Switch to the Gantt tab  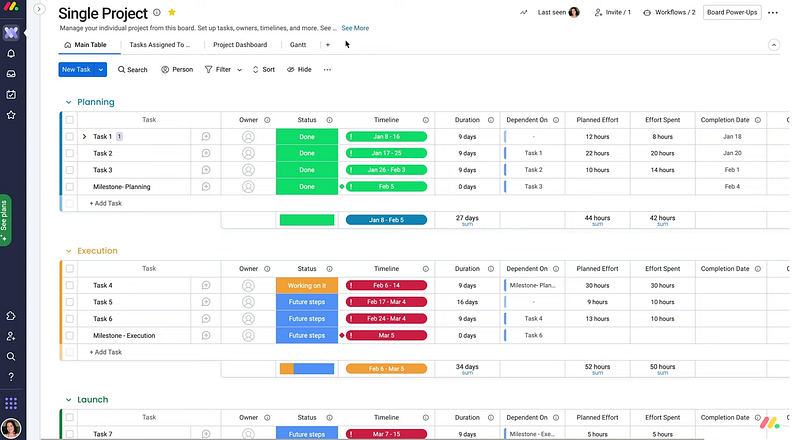pos(298,45)
